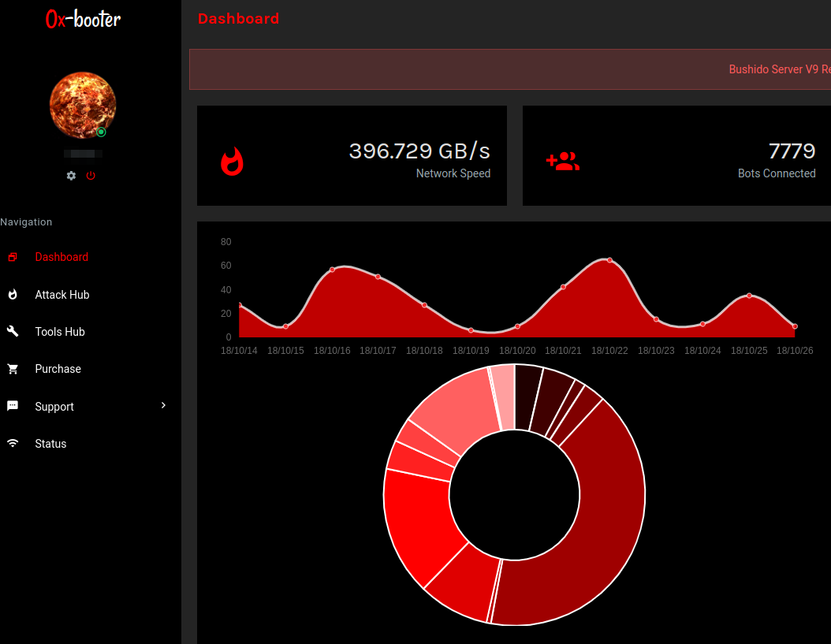Click the 18/10/14 axis label
The image size is (831, 644).
pos(239,350)
